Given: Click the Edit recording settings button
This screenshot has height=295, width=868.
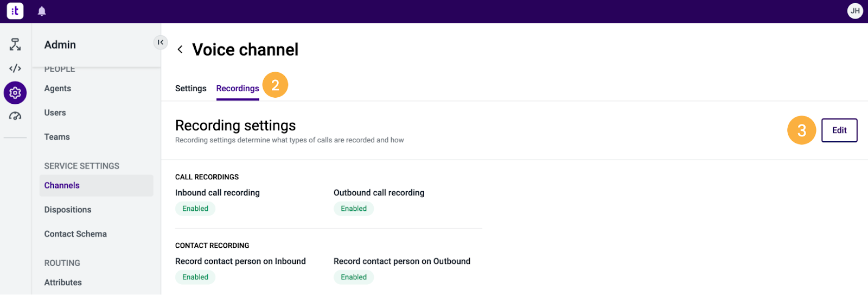Looking at the screenshot, I should click(x=839, y=130).
